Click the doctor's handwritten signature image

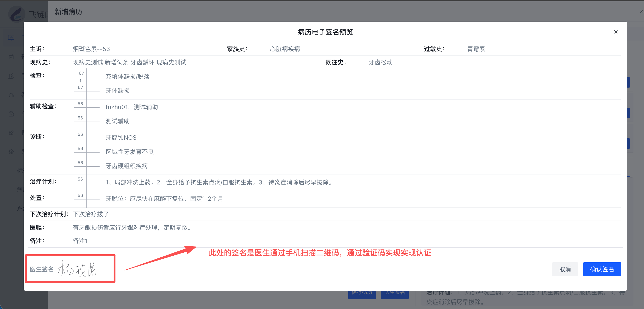77,269
